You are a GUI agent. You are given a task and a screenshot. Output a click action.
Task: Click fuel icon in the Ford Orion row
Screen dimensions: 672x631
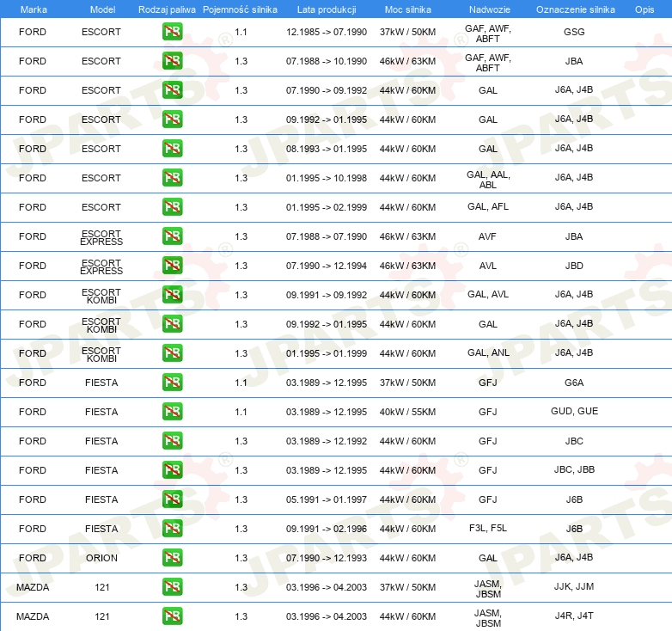[x=172, y=557]
